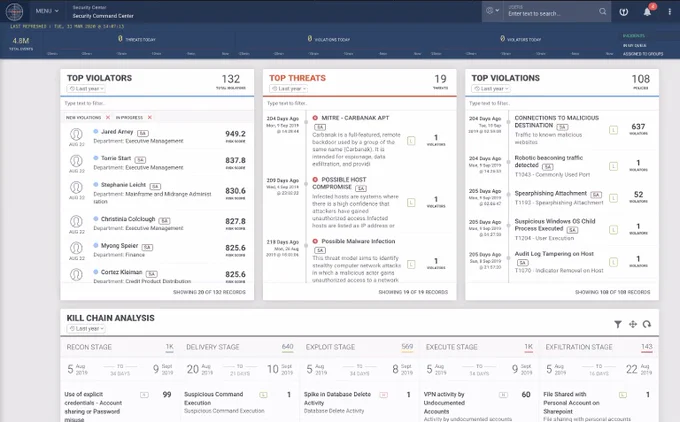Open the MENU dropdown
The width and height of the screenshot is (680, 422).
(x=47, y=11)
